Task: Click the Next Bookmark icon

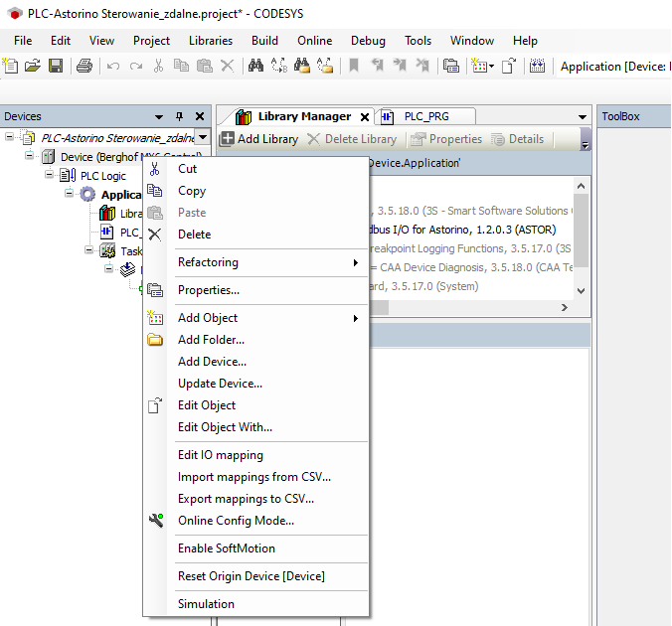Action: 400,66
